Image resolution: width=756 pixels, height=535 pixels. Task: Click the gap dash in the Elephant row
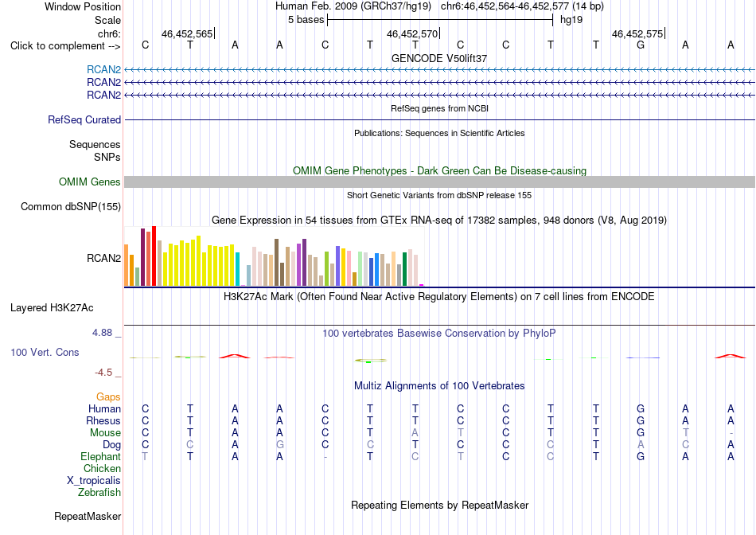click(x=325, y=457)
